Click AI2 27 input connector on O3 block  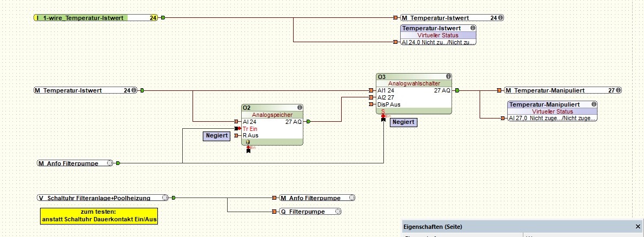point(371,97)
